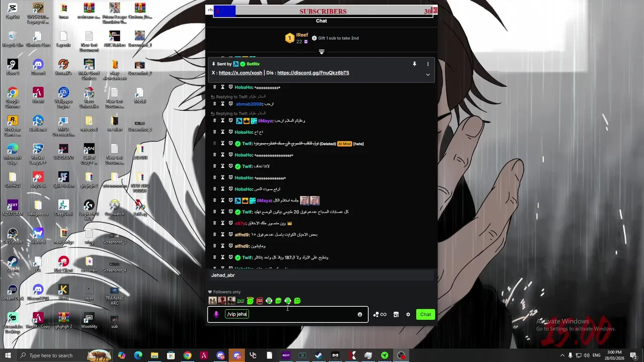Viewport: 644px width, 362px height.
Task: Open chat settings gear icon
Action: pos(408,314)
